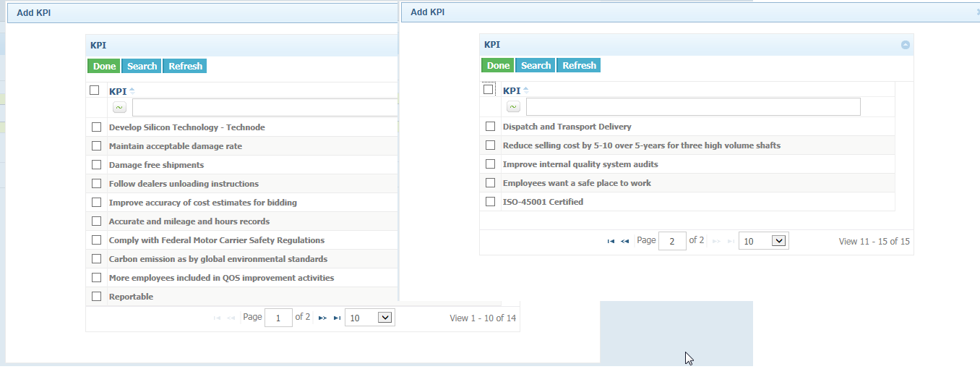Click green Done button in left panel

(x=104, y=66)
